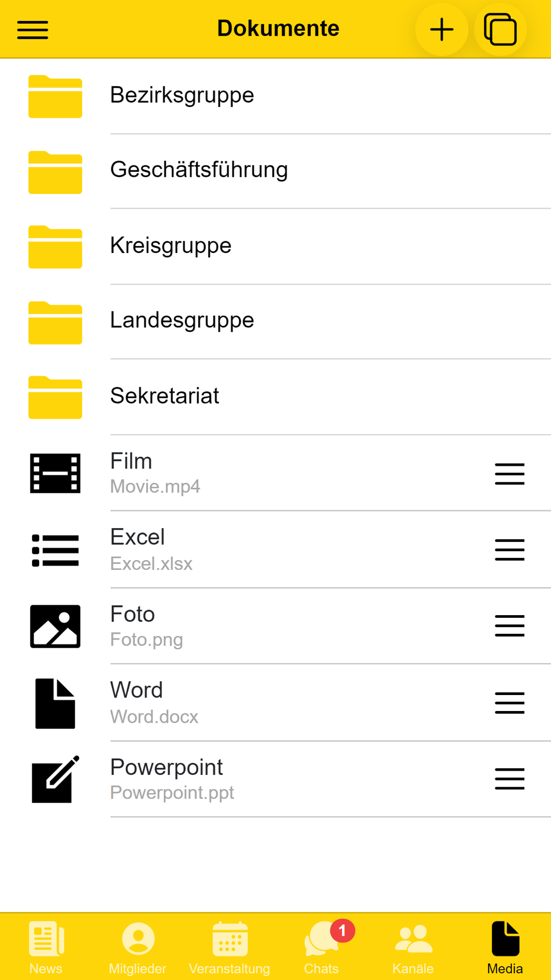The height and width of the screenshot is (980, 551).
Task: Switch to the News tab
Action: 46,947
